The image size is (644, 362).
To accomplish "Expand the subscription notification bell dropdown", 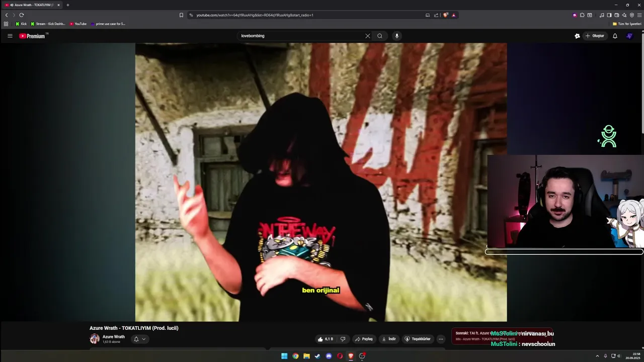I will pos(139,339).
